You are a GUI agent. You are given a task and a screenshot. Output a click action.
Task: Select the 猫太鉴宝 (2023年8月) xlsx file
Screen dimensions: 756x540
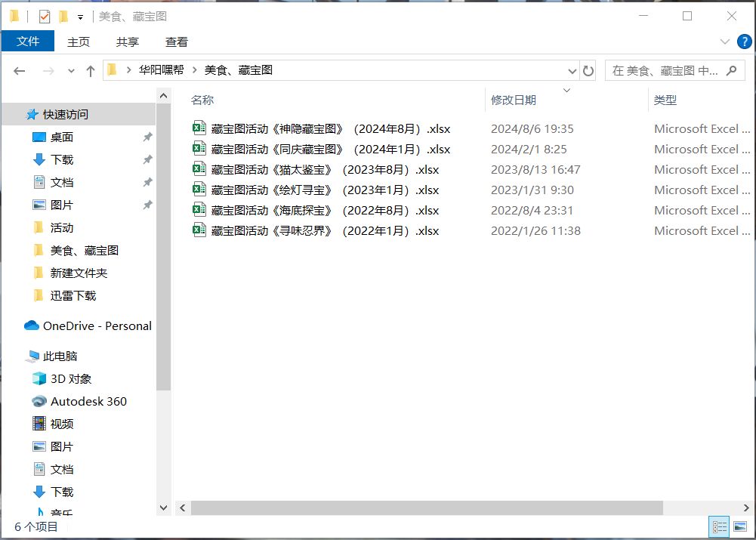(x=325, y=170)
